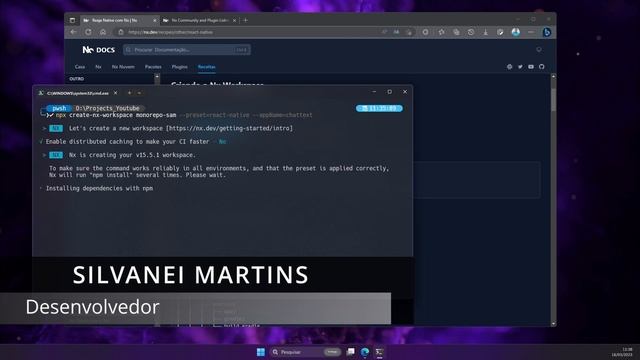
Task: Open the Edge profile avatar
Action: tap(516, 32)
